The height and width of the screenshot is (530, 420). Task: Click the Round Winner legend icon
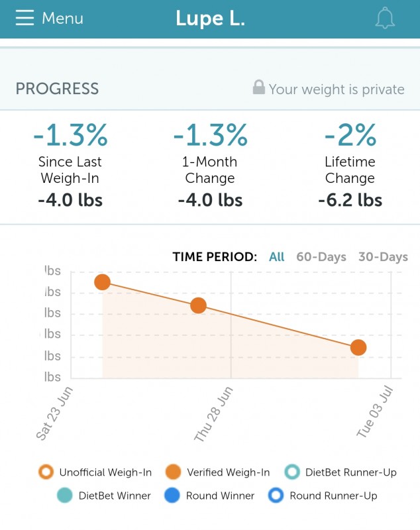172,496
